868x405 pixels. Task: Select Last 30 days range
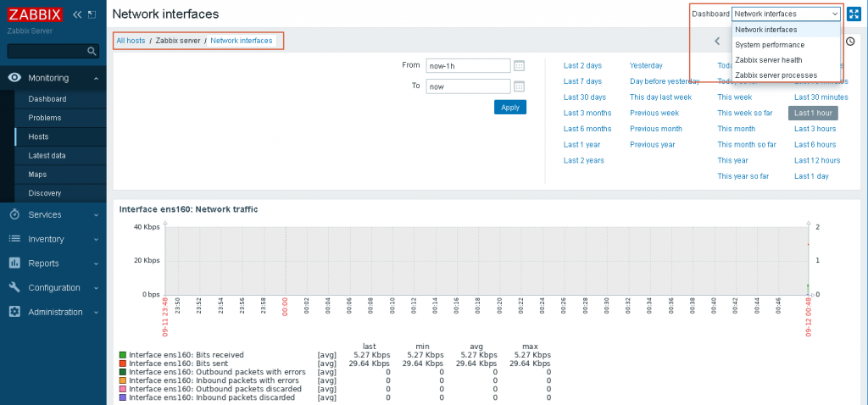585,97
